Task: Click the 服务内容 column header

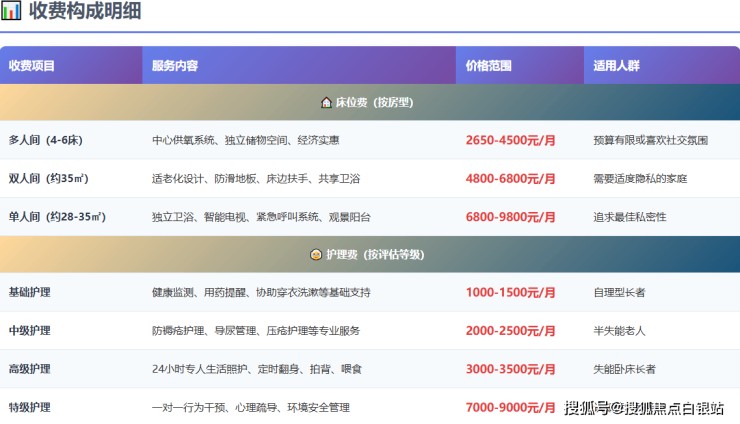Action: click(175, 66)
